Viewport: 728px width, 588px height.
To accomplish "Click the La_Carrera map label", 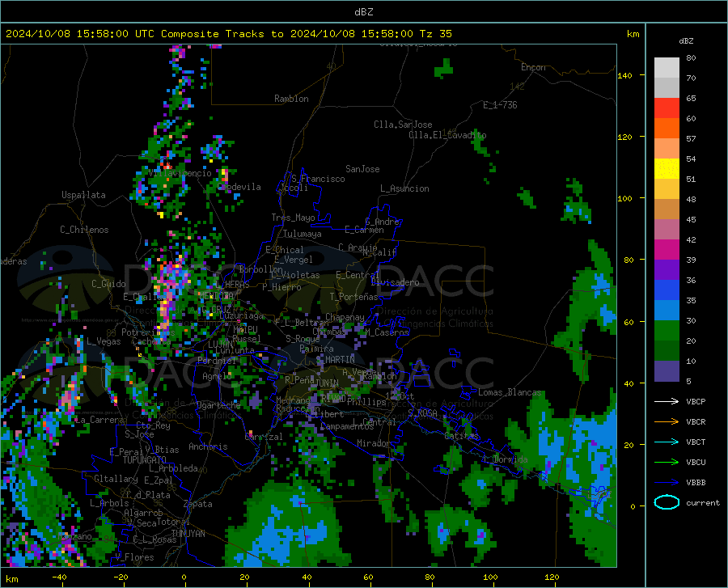I will 99,420.
